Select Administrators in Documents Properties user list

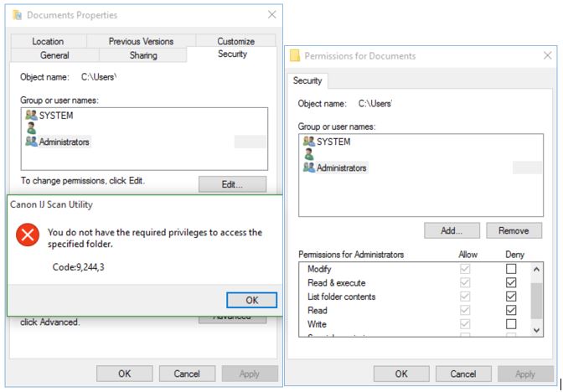tap(64, 142)
